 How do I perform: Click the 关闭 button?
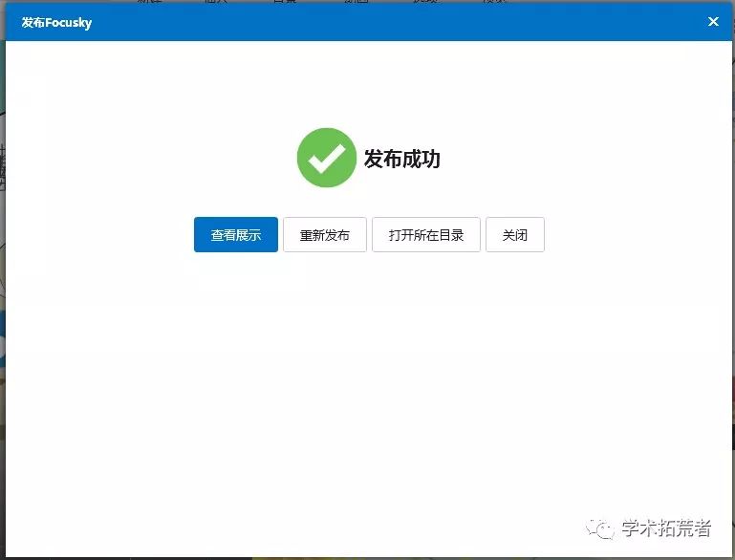tap(515, 234)
